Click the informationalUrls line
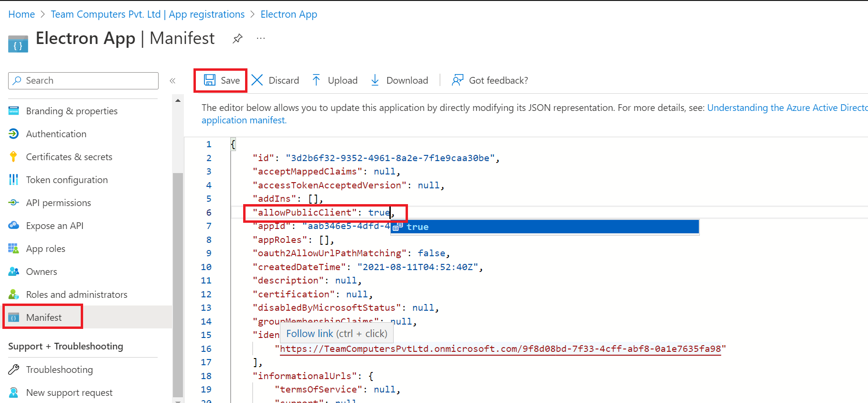The image size is (868, 403). pos(313,376)
